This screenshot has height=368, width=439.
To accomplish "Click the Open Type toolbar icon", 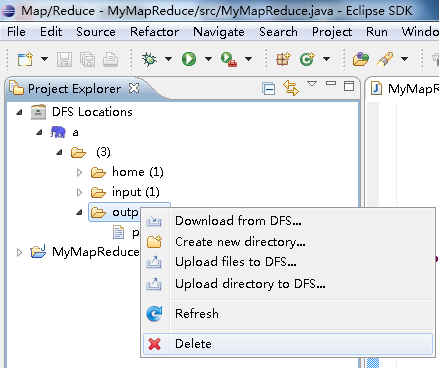I will coord(361,59).
